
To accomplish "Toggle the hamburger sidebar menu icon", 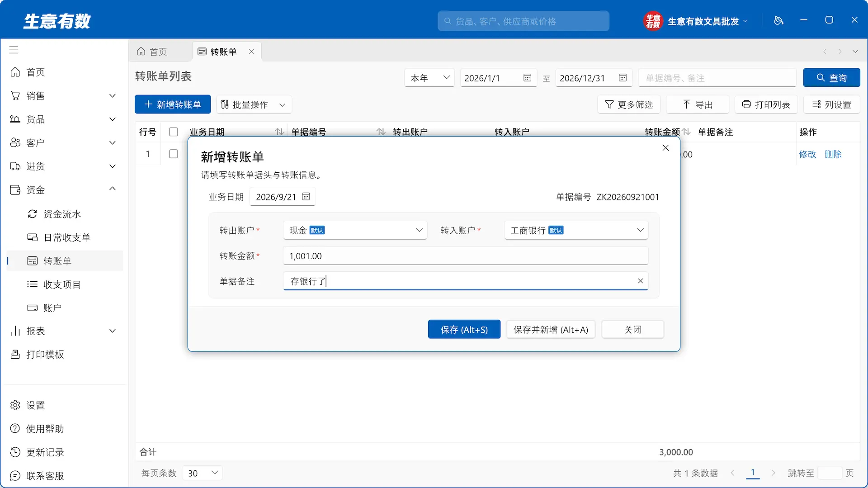I will pyautogui.click(x=14, y=50).
